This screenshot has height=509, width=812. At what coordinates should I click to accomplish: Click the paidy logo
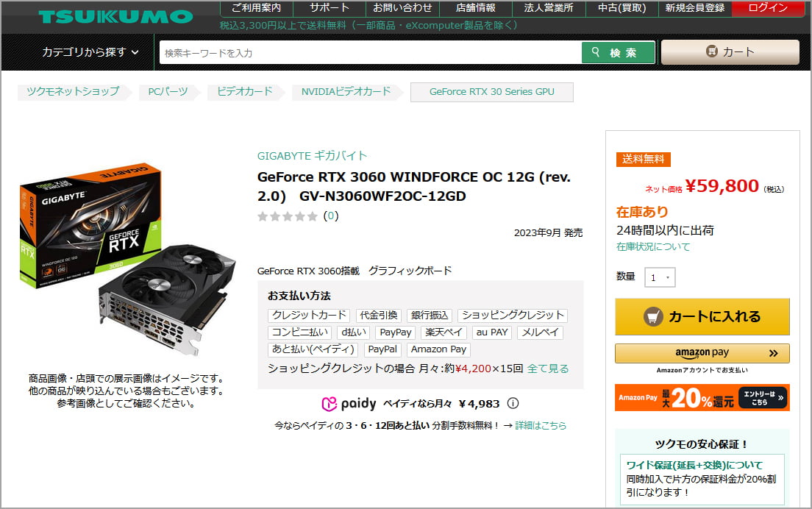pyautogui.click(x=349, y=404)
